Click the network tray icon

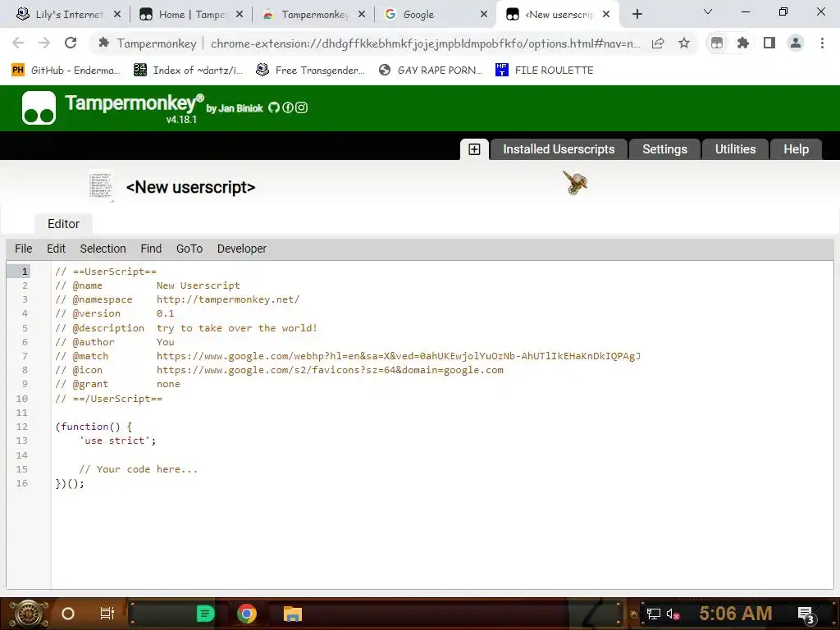tap(654, 614)
